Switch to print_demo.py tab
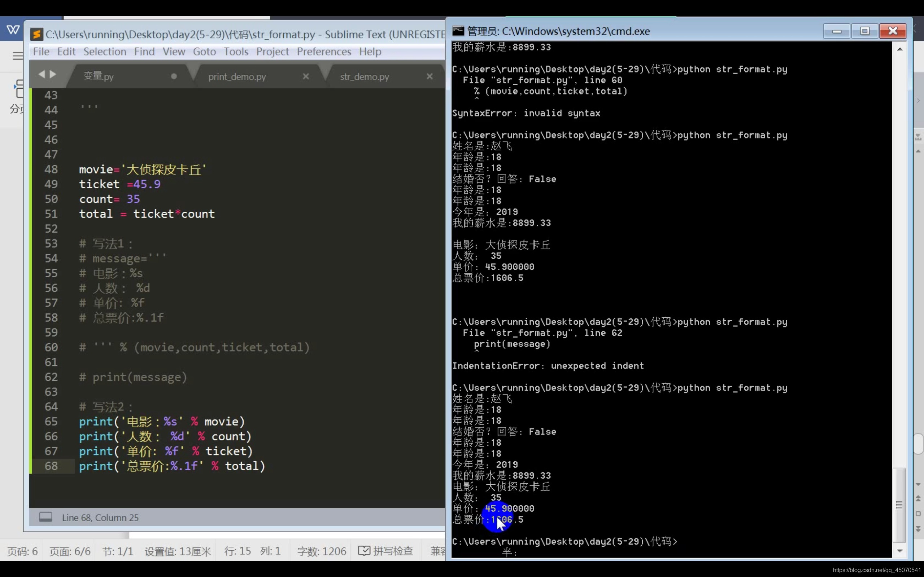The height and width of the screenshot is (577, 924). [x=237, y=76]
